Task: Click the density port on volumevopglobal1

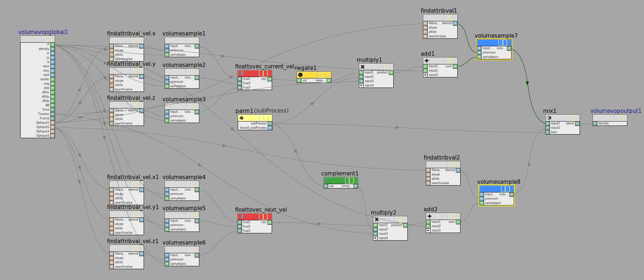Action: [x=53, y=49]
